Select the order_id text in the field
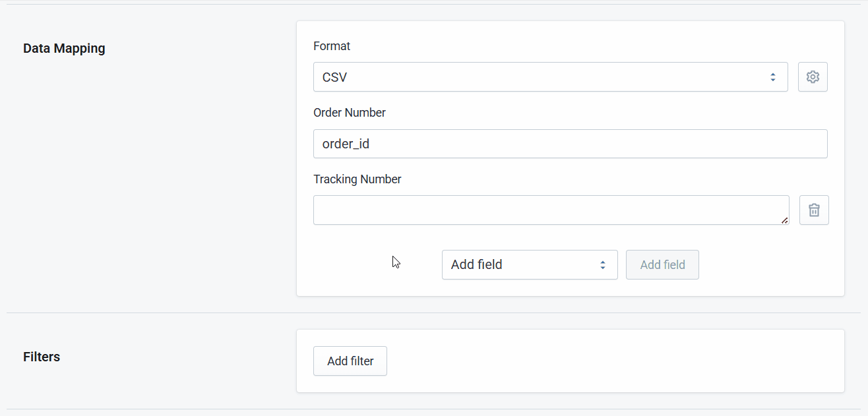The height and width of the screenshot is (416, 868). [345, 144]
